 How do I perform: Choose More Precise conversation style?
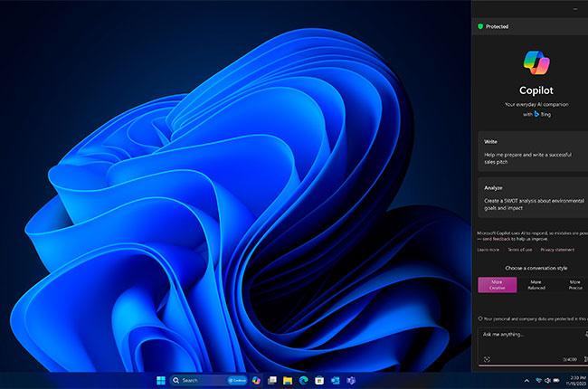575,285
